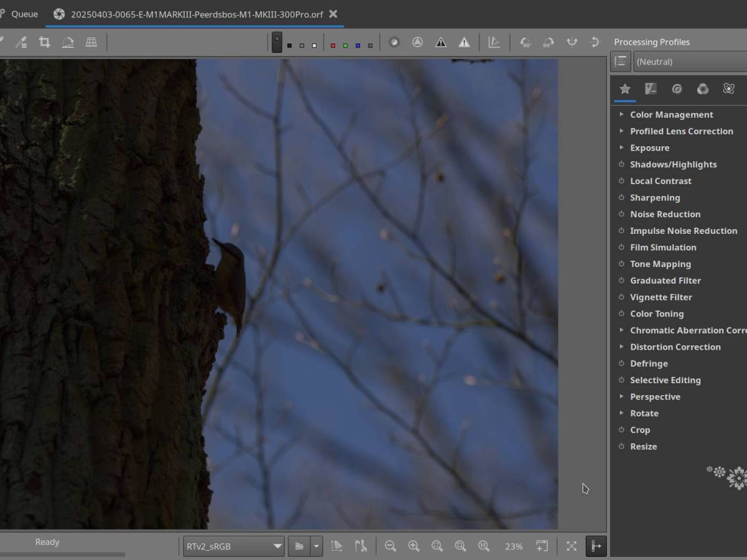Flip the image vertically
Image resolution: width=747 pixels, height=560 pixels.
(594, 42)
